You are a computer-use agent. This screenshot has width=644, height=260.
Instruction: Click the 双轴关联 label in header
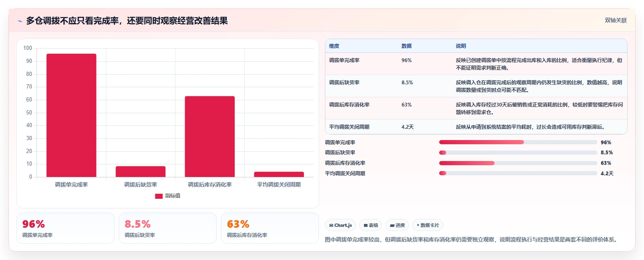[x=616, y=21]
